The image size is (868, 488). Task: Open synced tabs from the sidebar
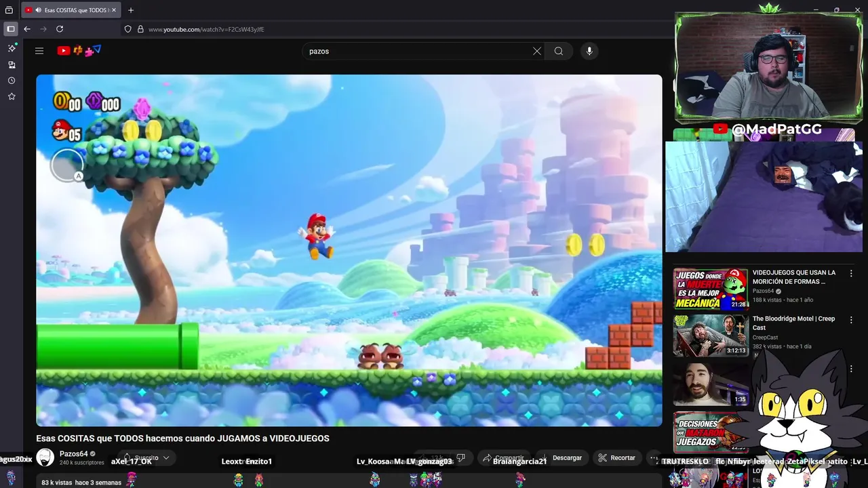(12, 64)
